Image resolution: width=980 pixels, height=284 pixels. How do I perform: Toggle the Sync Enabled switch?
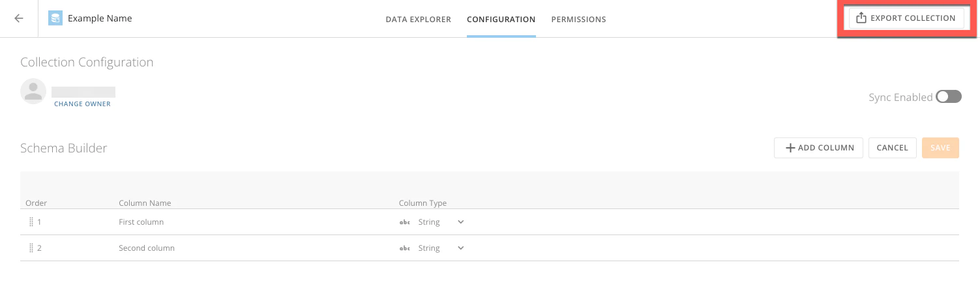(x=949, y=97)
